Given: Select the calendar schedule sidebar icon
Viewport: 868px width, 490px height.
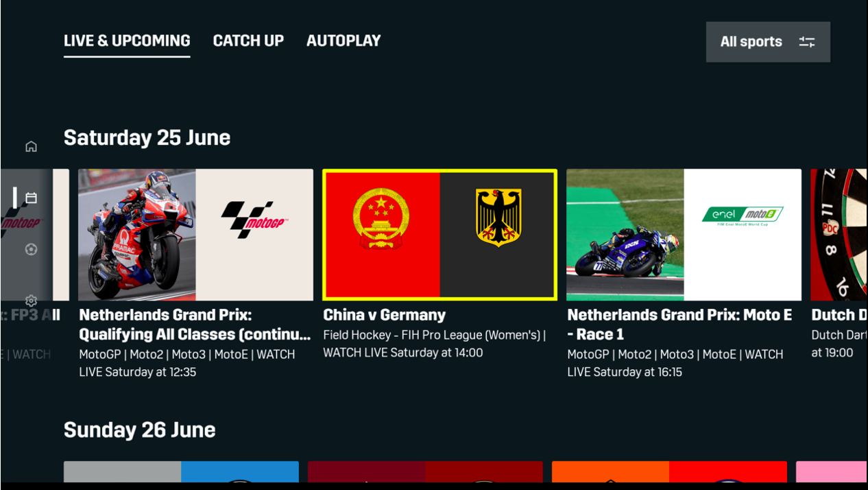Looking at the screenshot, I should point(31,198).
